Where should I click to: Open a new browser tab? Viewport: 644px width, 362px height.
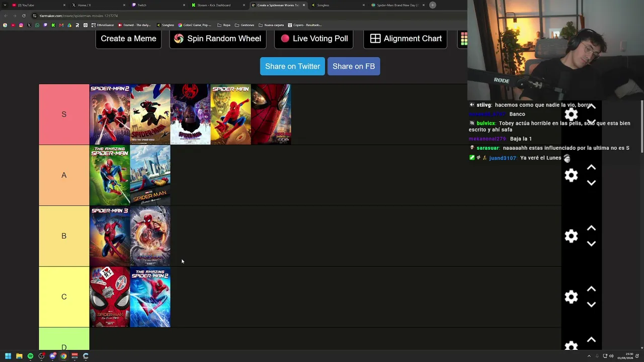tap(433, 5)
